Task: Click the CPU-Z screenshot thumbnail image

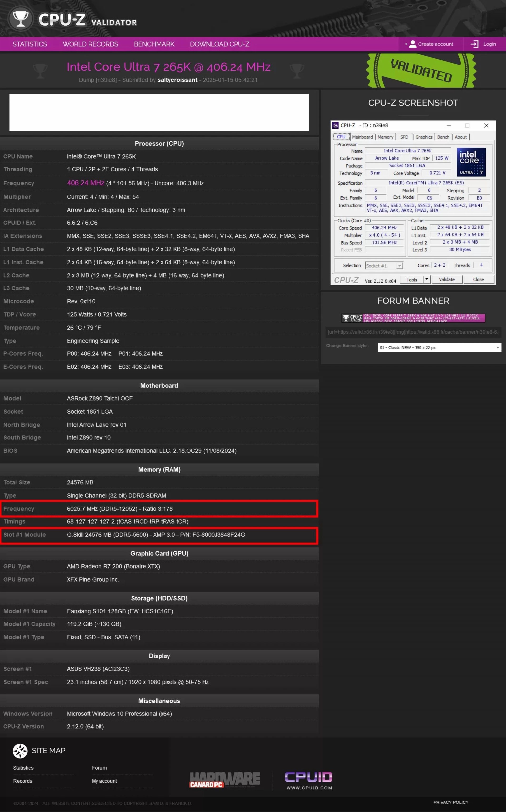Action: [x=413, y=203]
